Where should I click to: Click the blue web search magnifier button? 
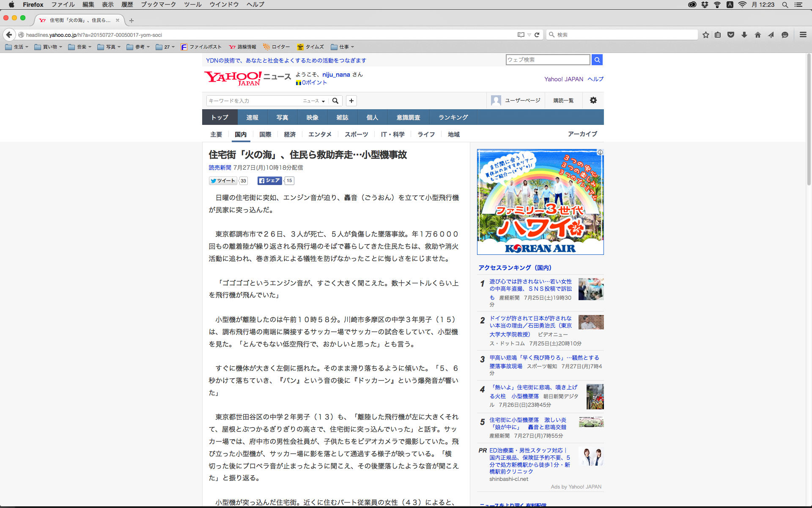point(597,60)
